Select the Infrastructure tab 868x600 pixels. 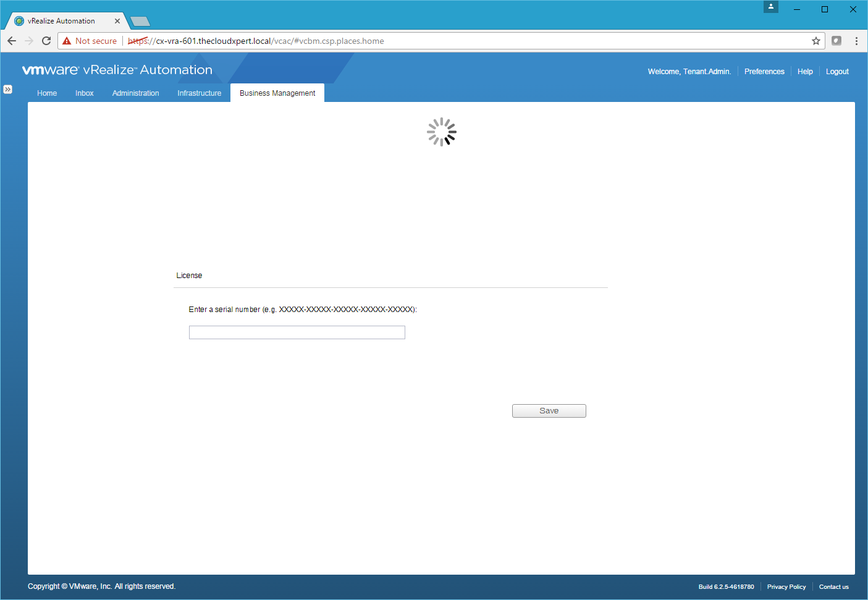(x=199, y=93)
